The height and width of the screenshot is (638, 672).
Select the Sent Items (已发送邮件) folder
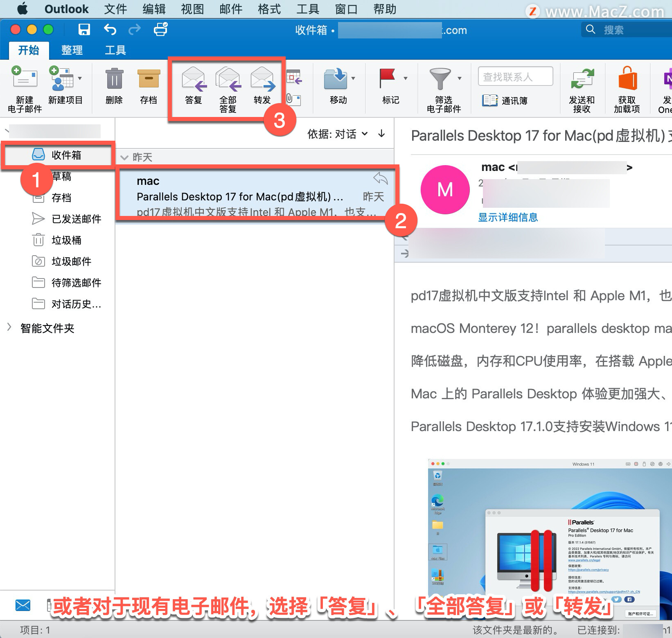pos(65,219)
